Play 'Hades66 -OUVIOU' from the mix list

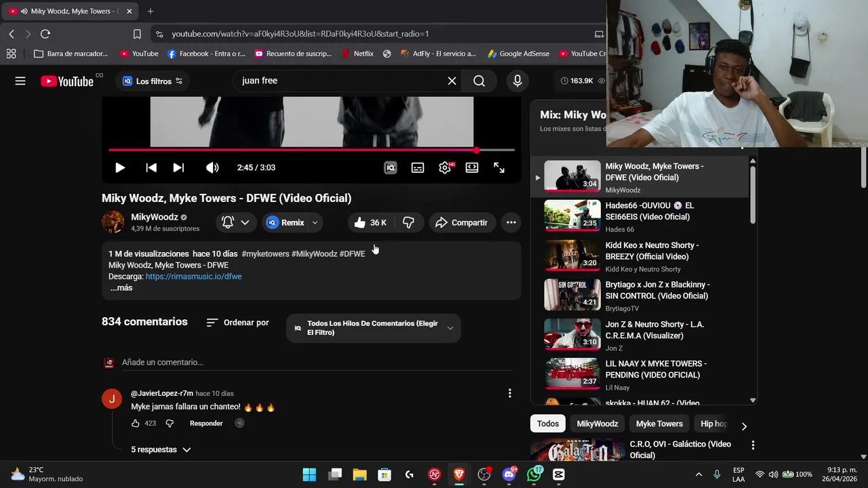click(x=639, y=216)
